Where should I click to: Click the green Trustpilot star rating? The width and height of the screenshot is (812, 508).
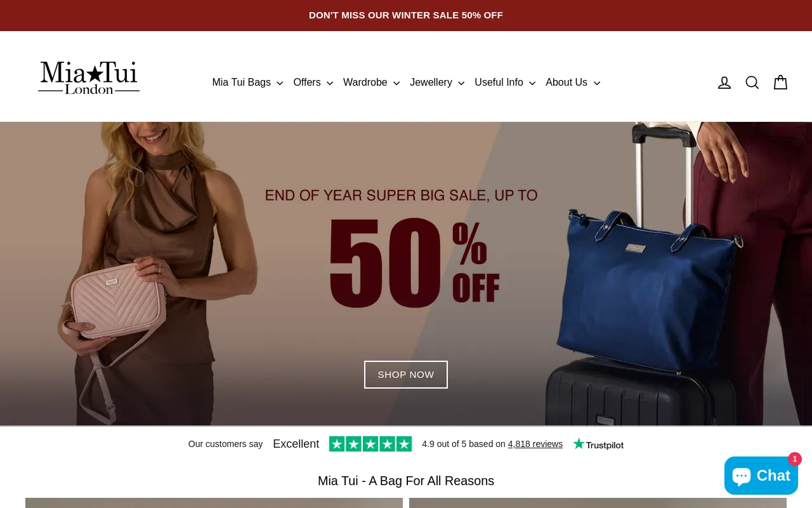[370, 444]
